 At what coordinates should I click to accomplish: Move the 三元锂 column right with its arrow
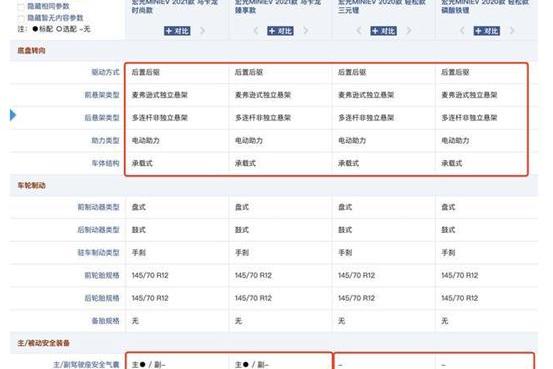click(409, 31)
